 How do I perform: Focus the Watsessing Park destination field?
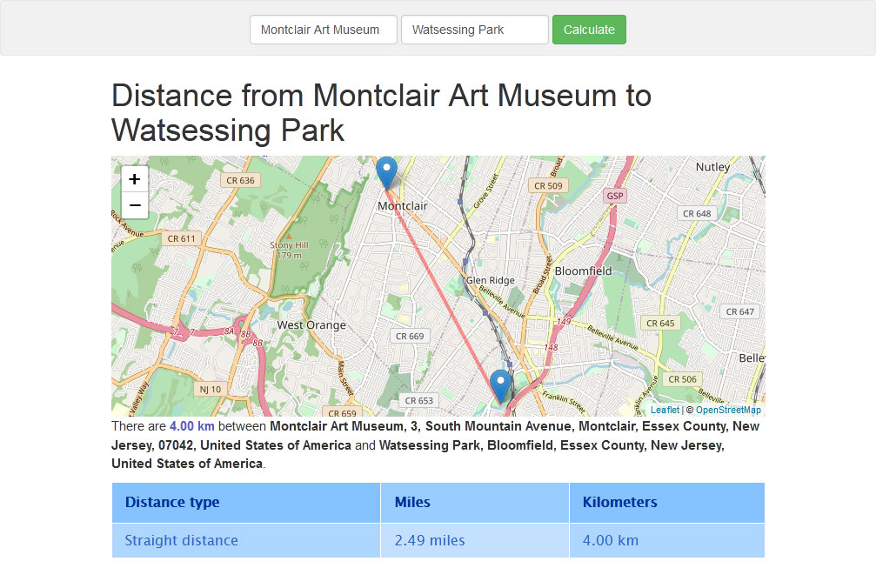pos(475,30)
